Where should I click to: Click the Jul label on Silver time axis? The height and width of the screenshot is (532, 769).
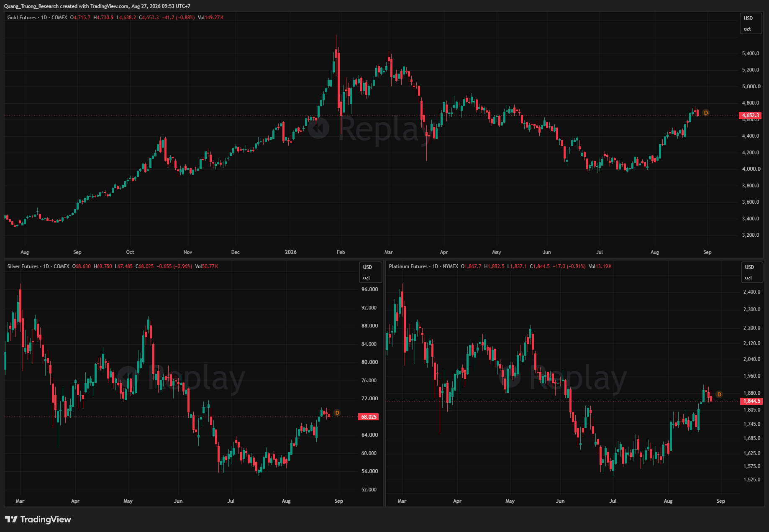point(231,501)
